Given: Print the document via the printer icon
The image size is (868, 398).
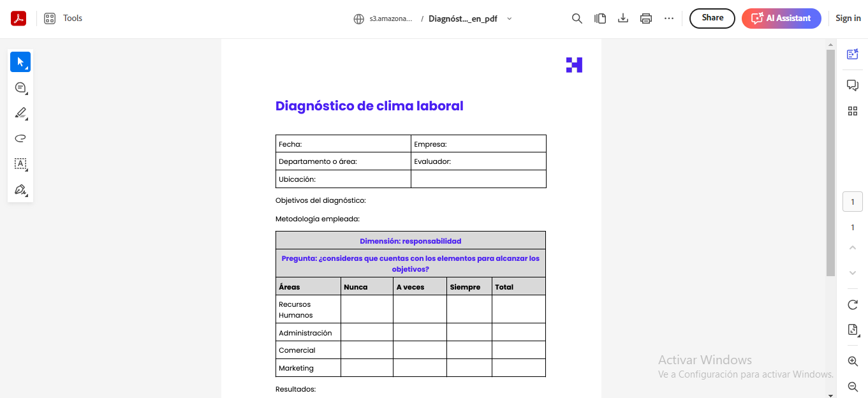Looking at the screenshot, I should pos(645,18).
